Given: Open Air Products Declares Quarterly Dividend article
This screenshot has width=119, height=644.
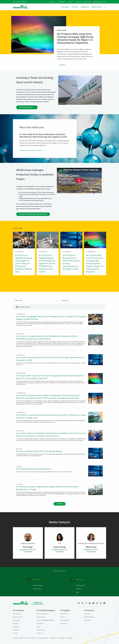Looking at the screenshot, I should click(x=34, y=469).
